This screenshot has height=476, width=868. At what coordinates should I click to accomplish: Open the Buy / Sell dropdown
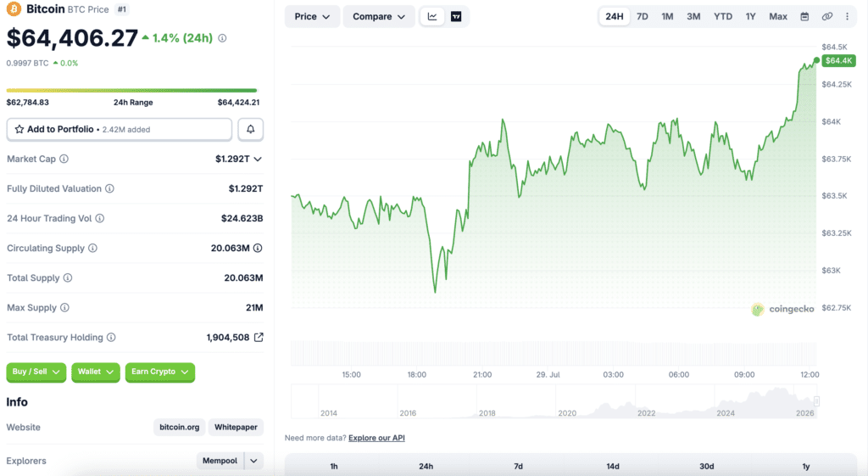pyautogui.click(x=36, y=372)
